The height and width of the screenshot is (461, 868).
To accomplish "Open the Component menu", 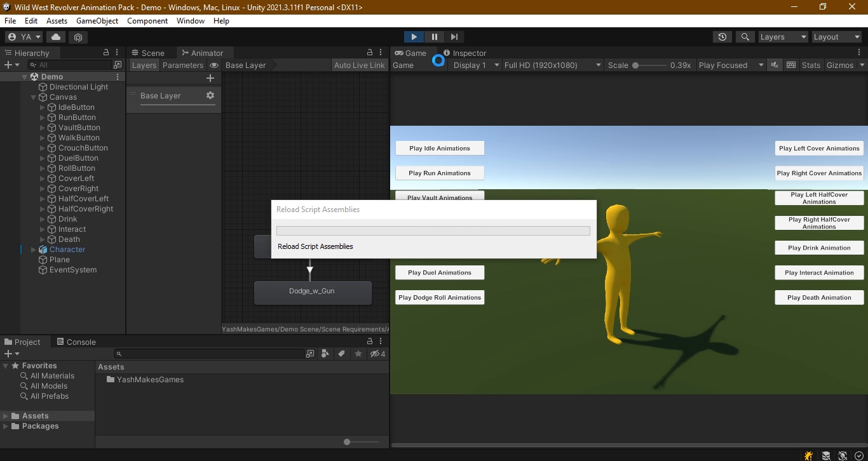I will click(x=147, y=20).
